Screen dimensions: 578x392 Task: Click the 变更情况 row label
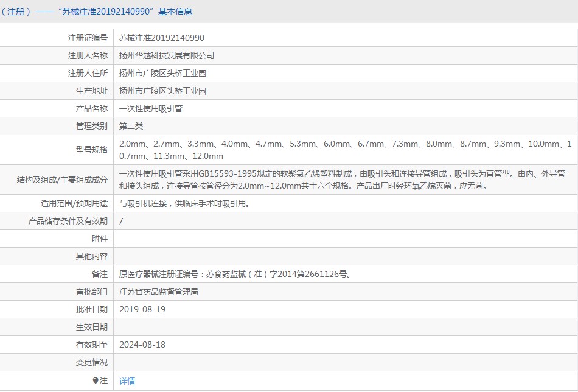click(x=91, y=362)
